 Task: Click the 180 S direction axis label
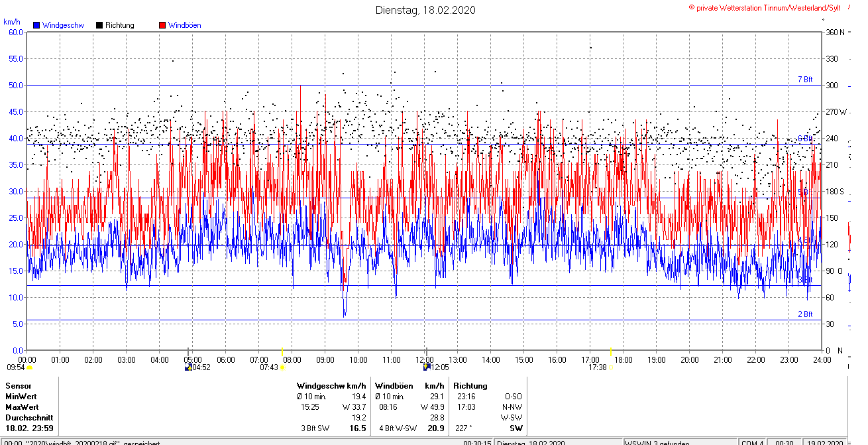(x=834, y=192)
